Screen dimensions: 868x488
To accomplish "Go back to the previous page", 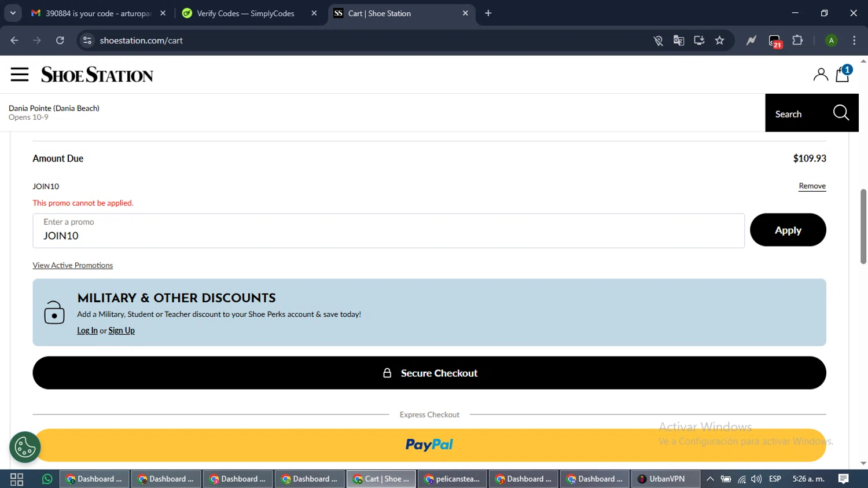I will [x=14, y=41].
